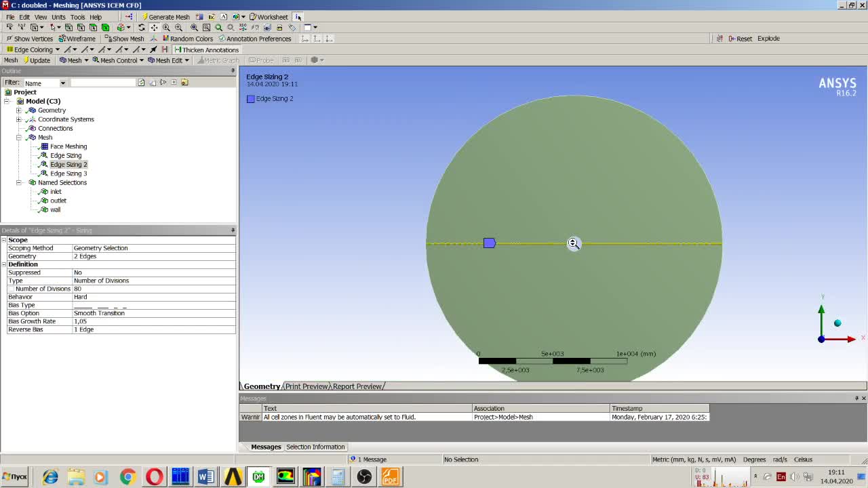Screen dimensions: 868x488
Task: Toggle Thicken Annotations
Action: point(206,49)
